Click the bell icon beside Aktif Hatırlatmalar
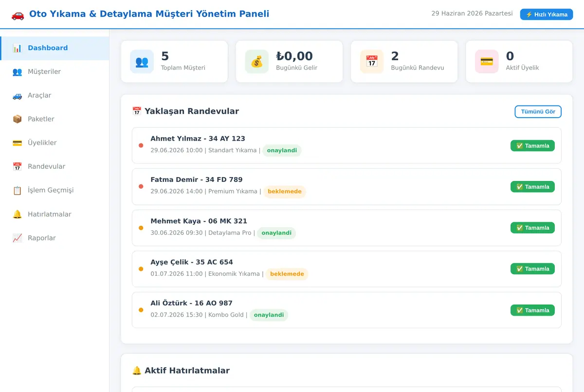Image resolution: width=584 pixels, height=392 pixels. click(x=137, y=371)
